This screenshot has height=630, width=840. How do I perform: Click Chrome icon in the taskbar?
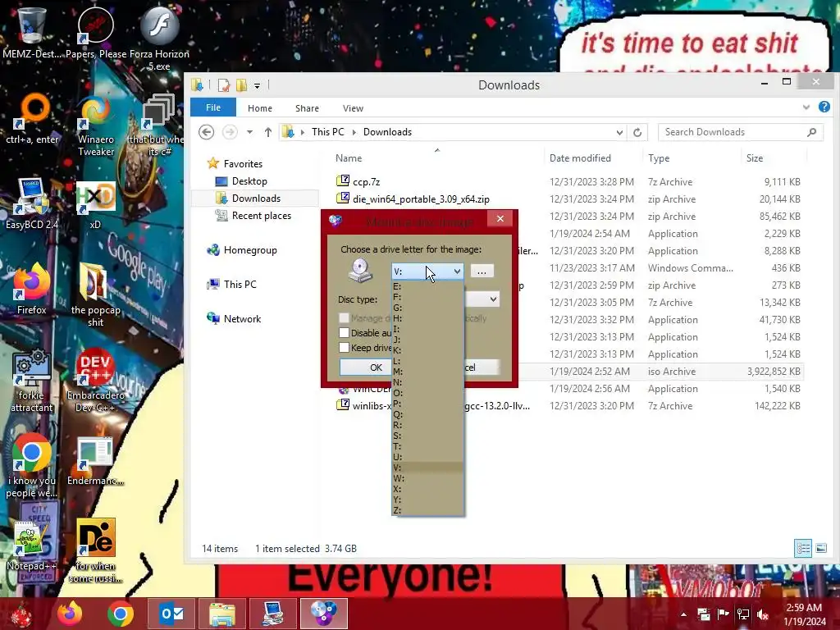pyautogui.click(x=121, y=614)
